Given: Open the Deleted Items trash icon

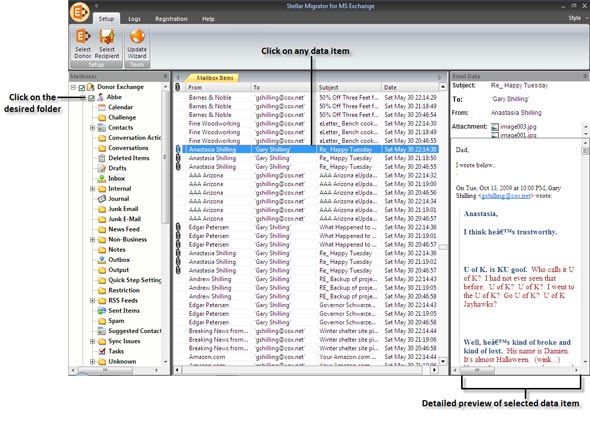Looking at the screenshot, I should click(102, 158).
